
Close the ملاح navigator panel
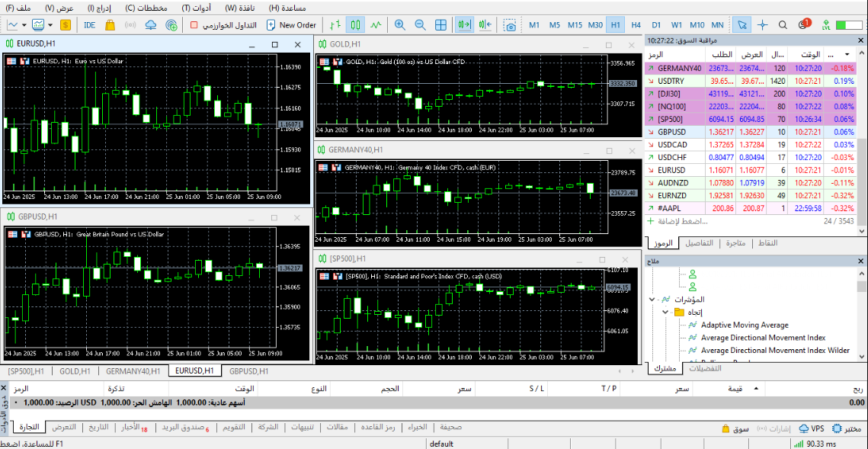861,261
